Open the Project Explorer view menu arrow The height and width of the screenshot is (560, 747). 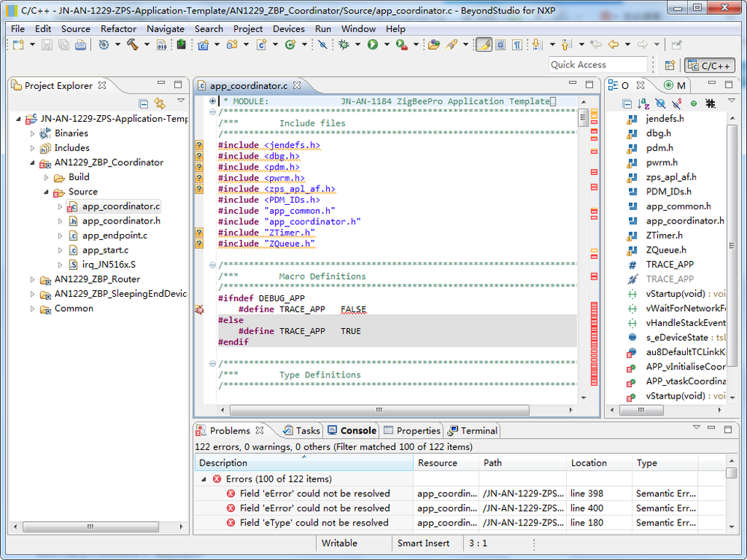point(180,101)
